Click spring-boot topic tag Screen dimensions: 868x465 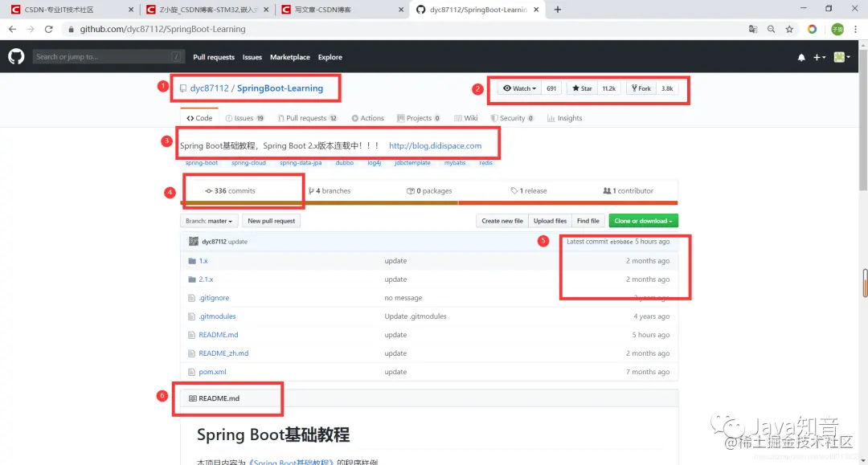202,162
